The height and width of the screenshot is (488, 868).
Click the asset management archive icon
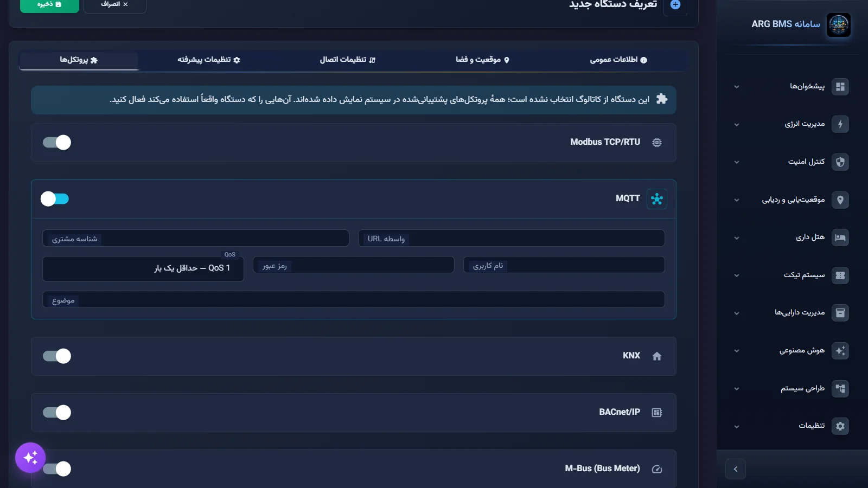click(x=840, y=313)
